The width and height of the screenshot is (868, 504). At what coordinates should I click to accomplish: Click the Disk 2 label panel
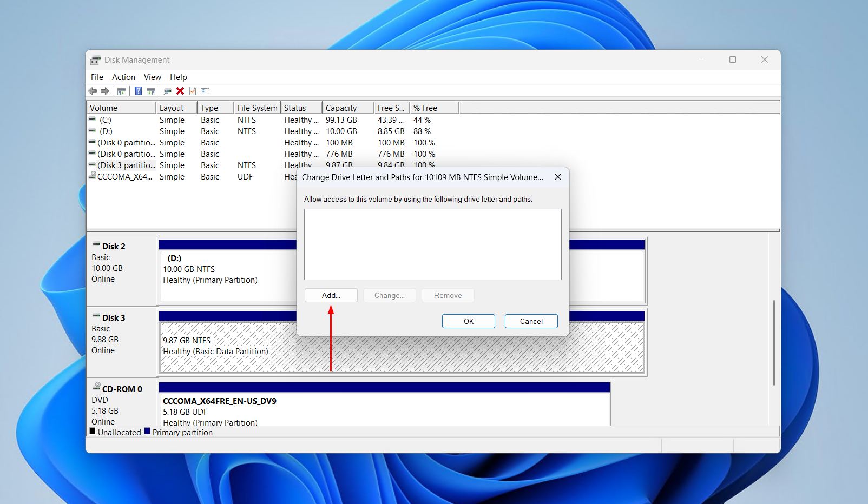tap(122, 270)
